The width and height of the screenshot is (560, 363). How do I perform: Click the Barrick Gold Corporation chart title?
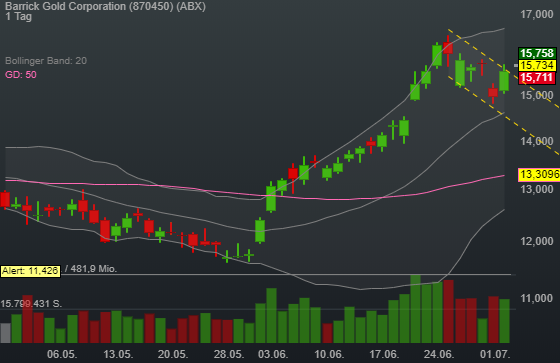(x=105, y=6)
